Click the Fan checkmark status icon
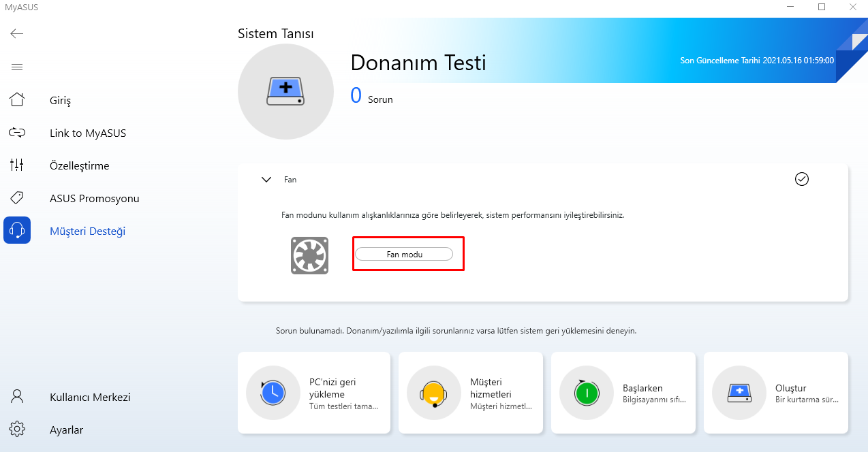The height and width of the screenshot is (452, 868). point(802,179)
